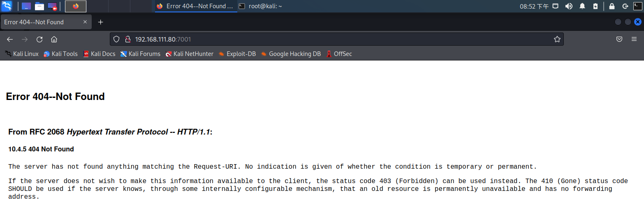
Task: Open Exploit-DB bookmark
Action: click(x=237, y=54)
